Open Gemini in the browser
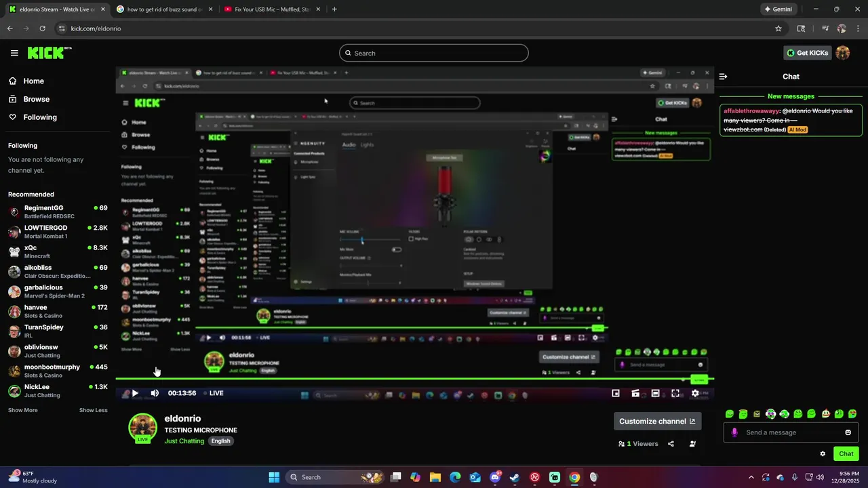The width and height of the screenshot is (868, 488). pos(778,9)
